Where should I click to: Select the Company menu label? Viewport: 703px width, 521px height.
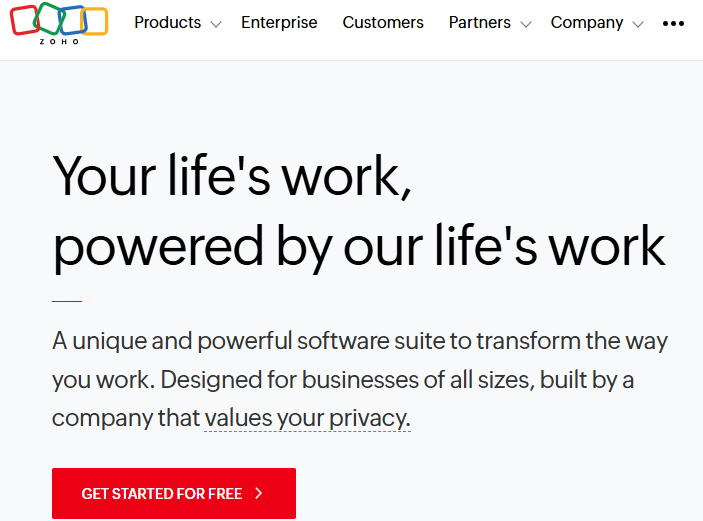click(587, 22)
